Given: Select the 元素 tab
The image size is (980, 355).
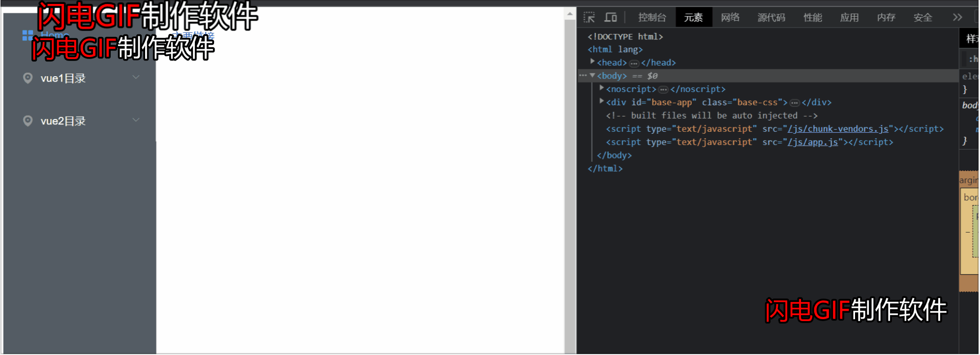Looking at the screenshot, I should [x=693, y=18].
